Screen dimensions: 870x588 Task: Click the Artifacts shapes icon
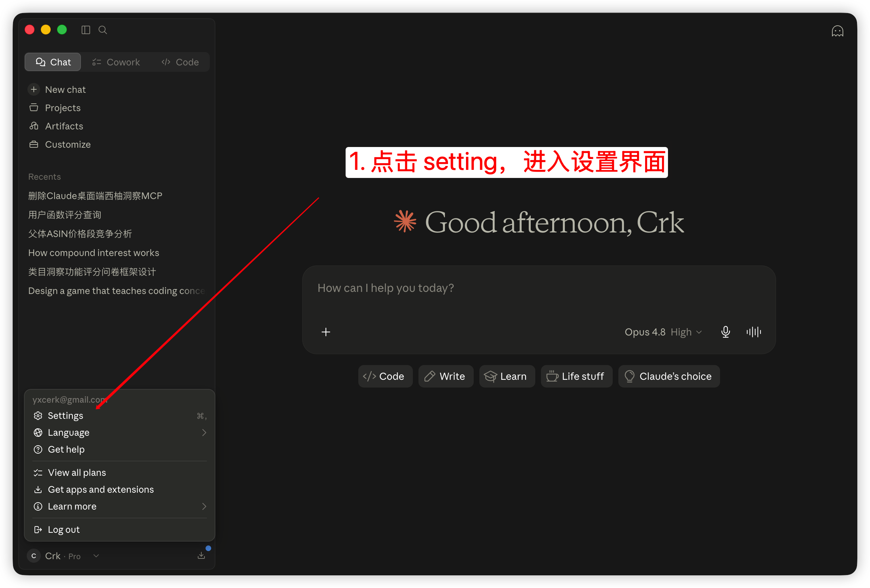click(34, 126)
